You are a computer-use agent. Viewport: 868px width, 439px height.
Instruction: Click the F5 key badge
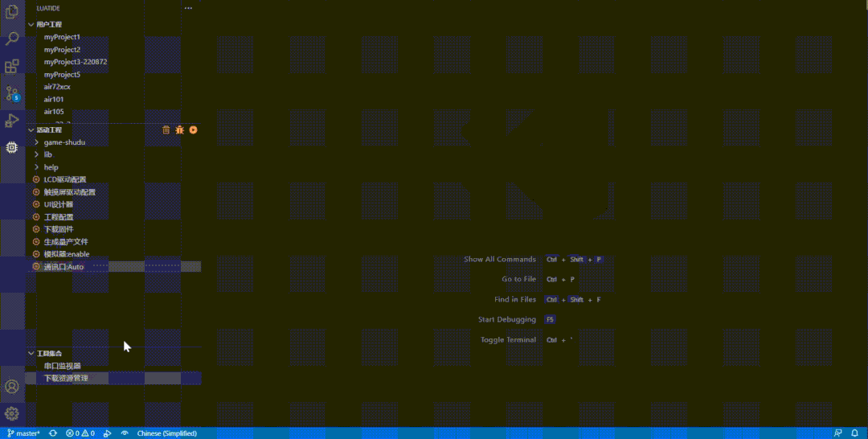(x=550, y=319)
